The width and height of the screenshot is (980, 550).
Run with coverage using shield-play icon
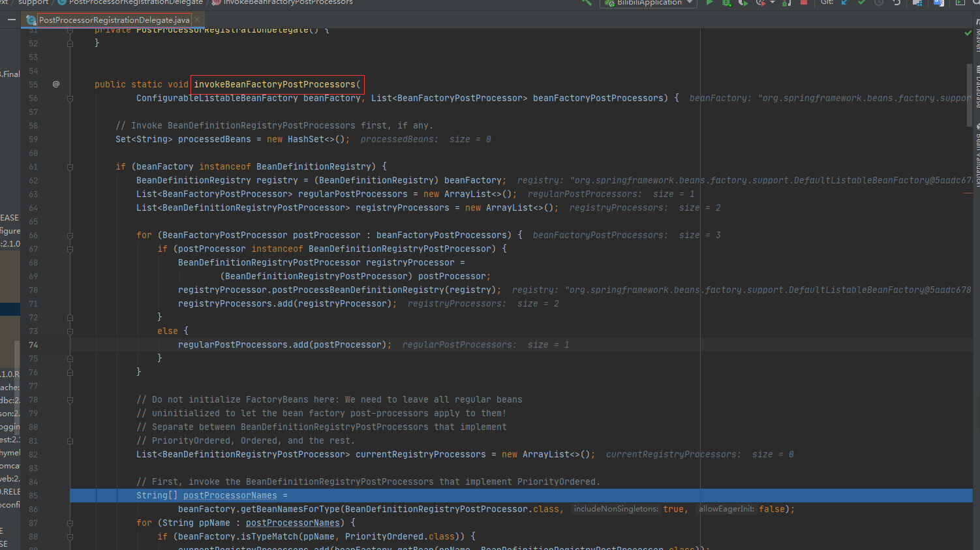coord(743,3)
